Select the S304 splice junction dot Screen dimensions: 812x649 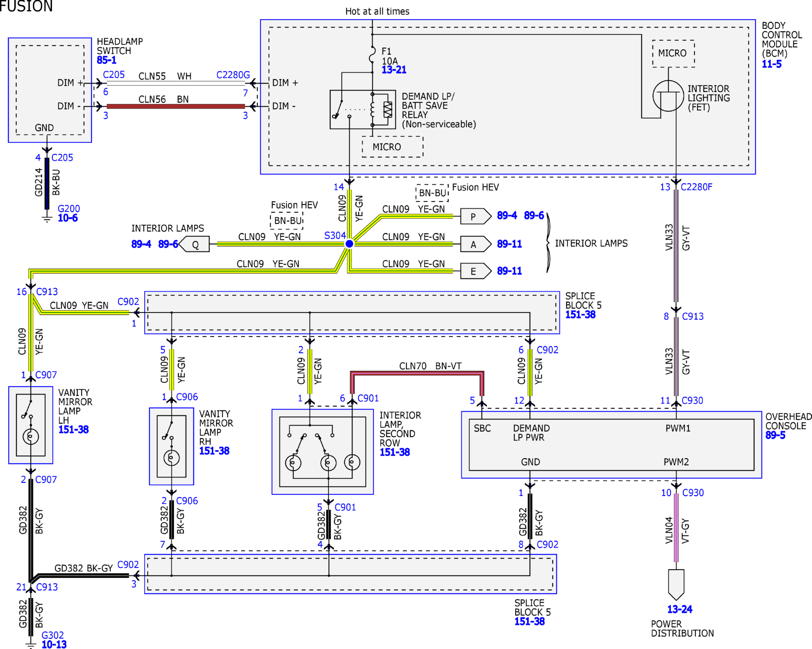(349, 244)
